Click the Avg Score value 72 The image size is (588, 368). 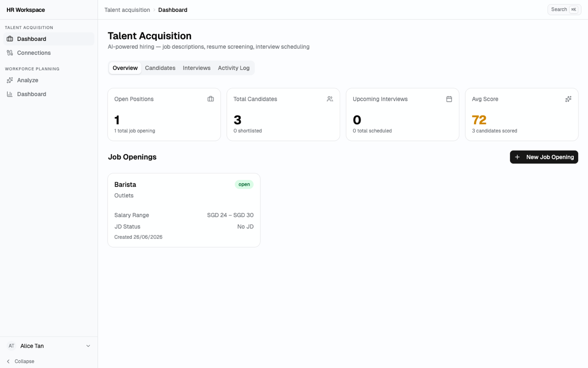(x=479, y=120)
